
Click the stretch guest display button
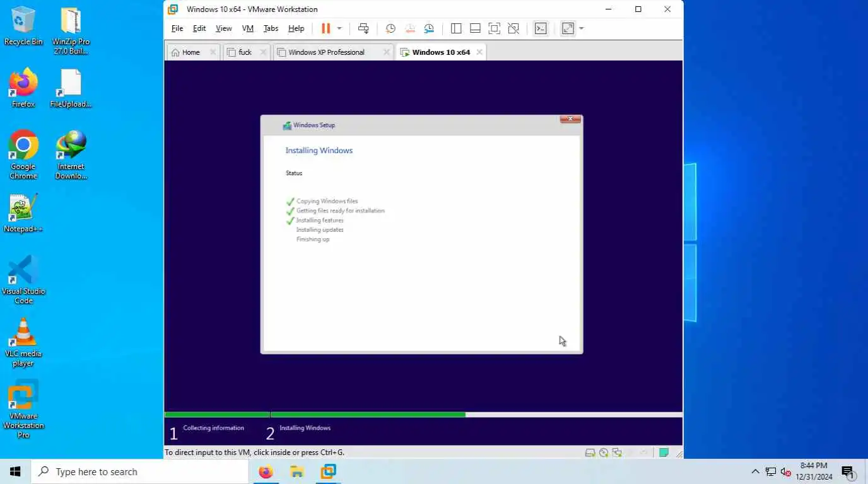(x=568, y=28)
